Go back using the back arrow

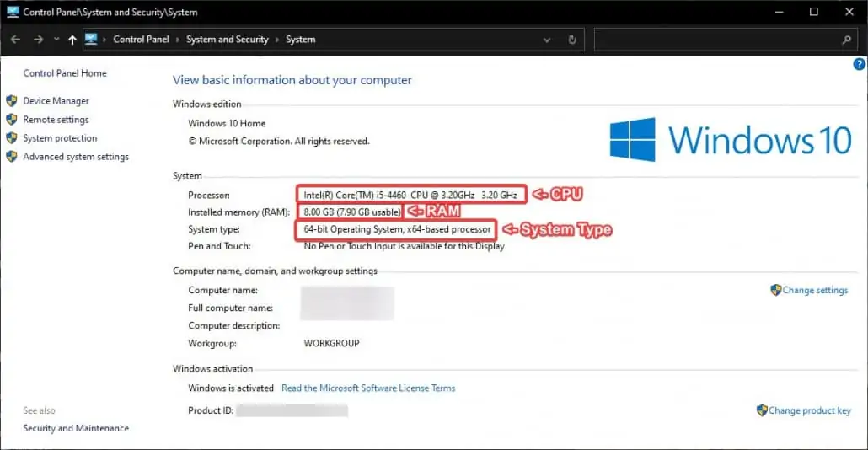click(x=15, y=40)
